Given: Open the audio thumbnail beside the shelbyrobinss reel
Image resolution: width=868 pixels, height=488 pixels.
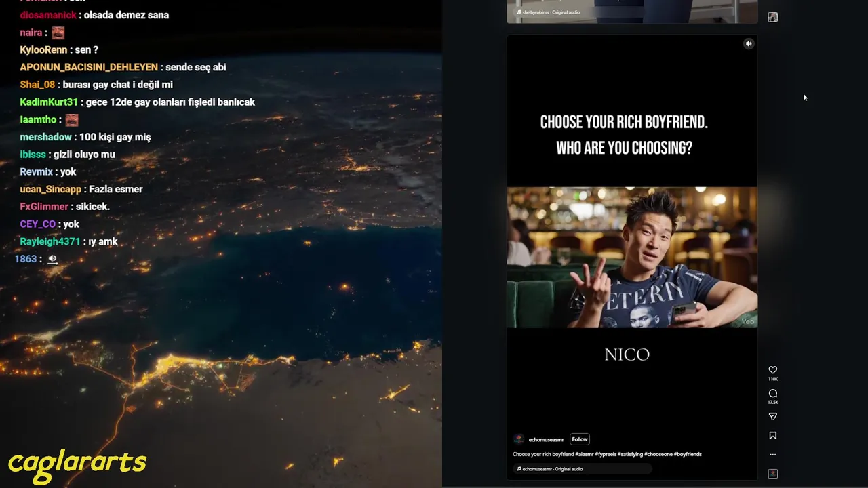Looking at the screenshot, I should [x=772, y=17].
